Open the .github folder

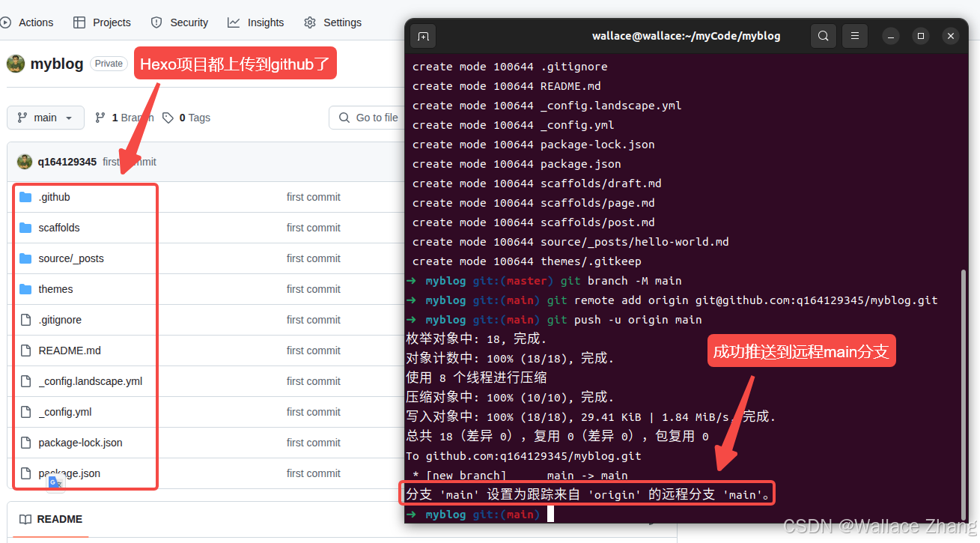click(54, 197)
